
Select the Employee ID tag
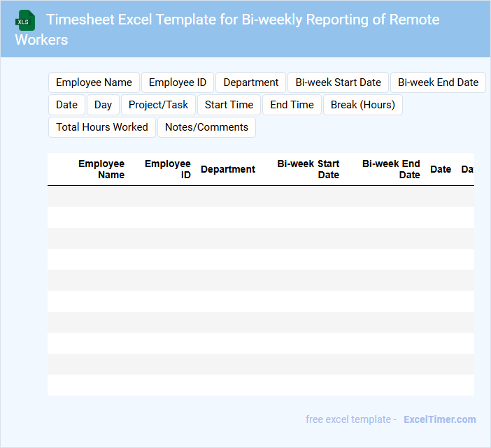coord(178,82)
